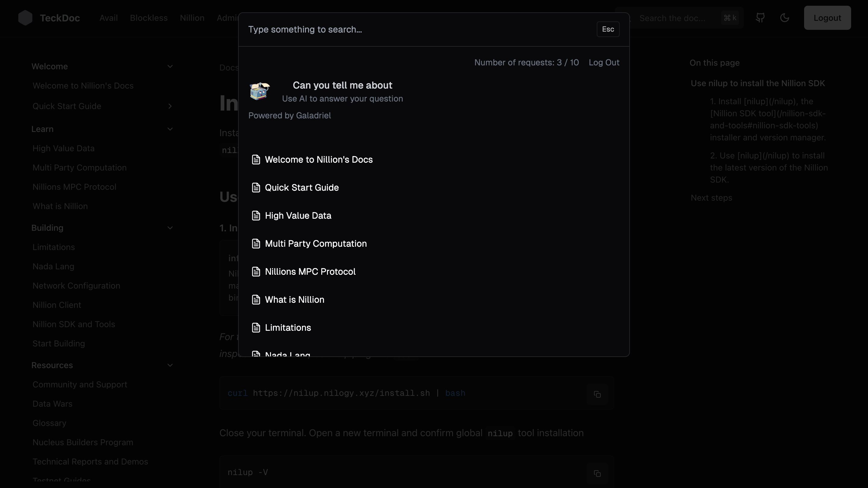Select the Nillion tab in top nav
868x488 pixels.
pos(192,18)
